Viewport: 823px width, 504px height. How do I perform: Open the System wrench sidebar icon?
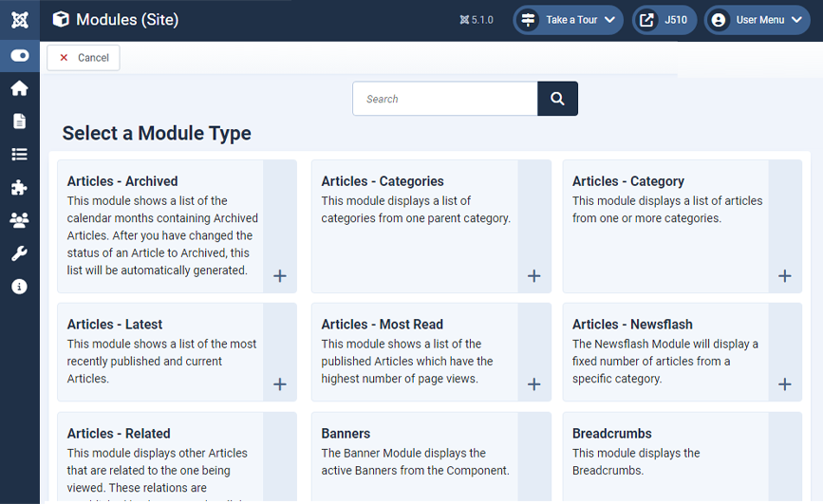tap(19, 253)
